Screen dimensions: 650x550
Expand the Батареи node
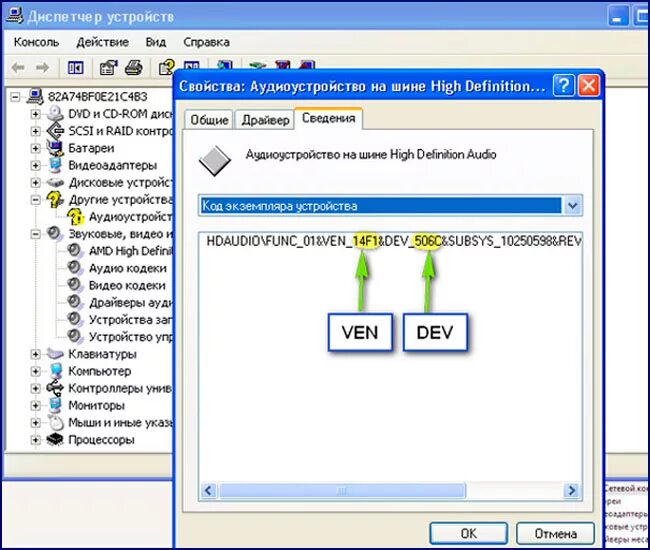[x=36, y=148]
